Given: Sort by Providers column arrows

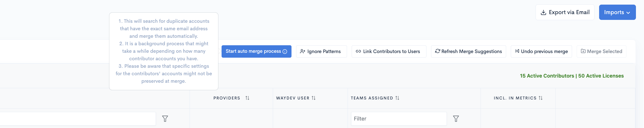Looking at the screenshot, I should click(247, 98).
